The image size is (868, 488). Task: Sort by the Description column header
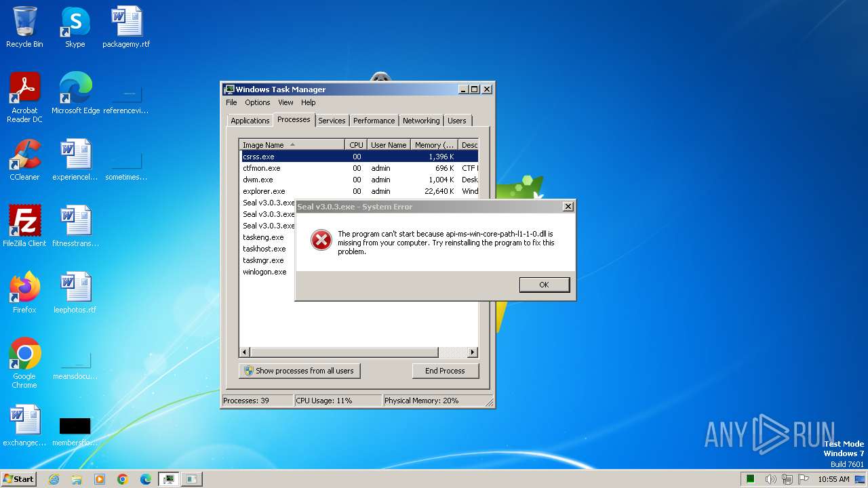469,144
